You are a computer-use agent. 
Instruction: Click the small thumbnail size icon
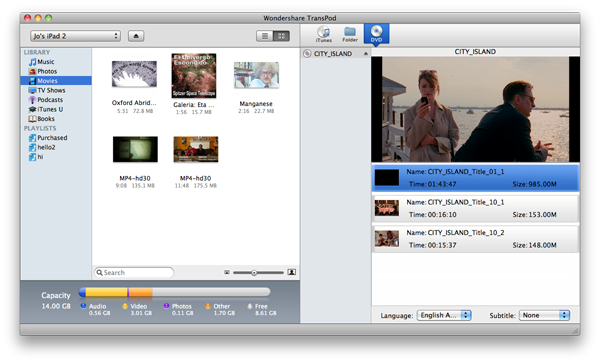tap(227, 272)
